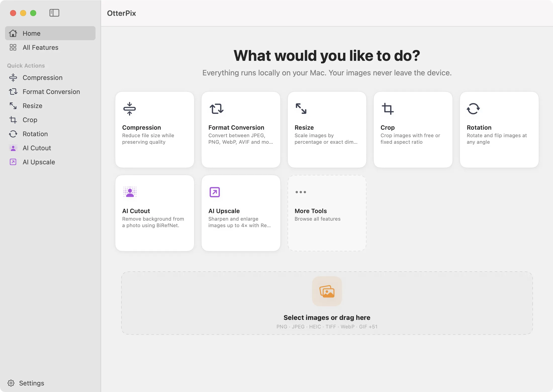Click 'Convert between JPEG, PNG, WebP' description
553x392 pixels.
tap(241, 139)
